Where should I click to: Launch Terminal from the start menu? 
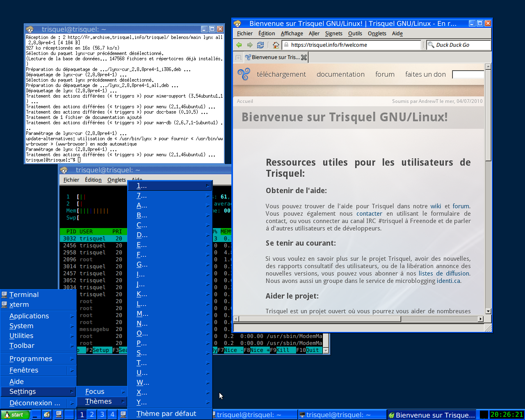click(39, 294)
